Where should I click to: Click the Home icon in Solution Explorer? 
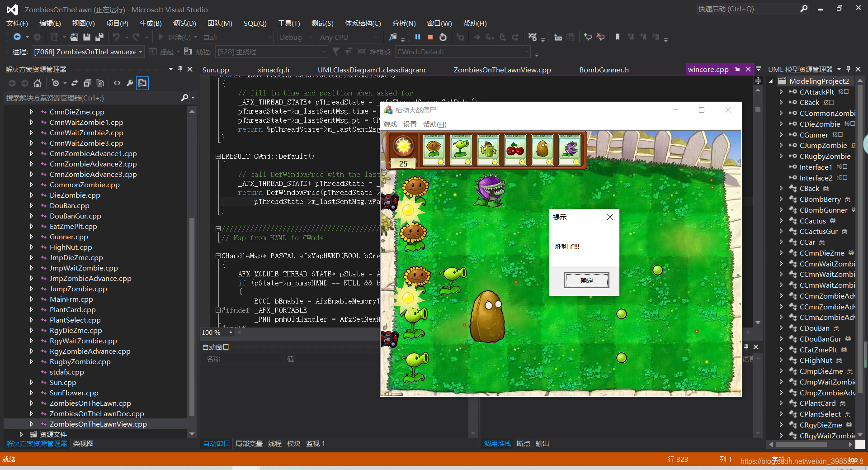coord(38,83)
